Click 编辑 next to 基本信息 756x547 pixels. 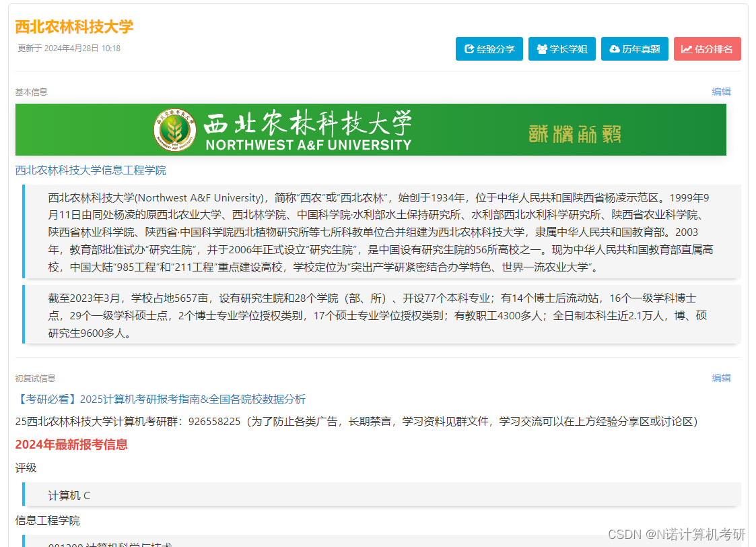click(x=721, y=92)
